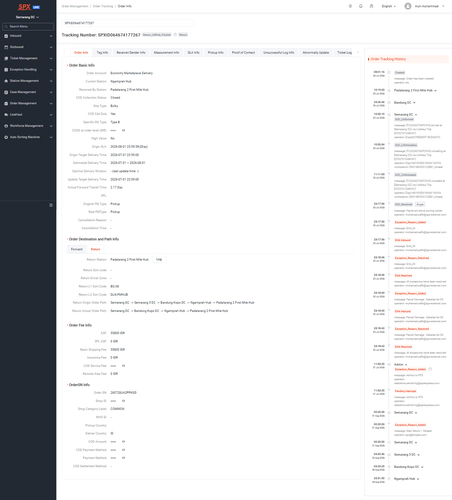452x500 pixels.
Task: Click the user avatar icon
Action: pyautogui.click(x=408, y=6)
